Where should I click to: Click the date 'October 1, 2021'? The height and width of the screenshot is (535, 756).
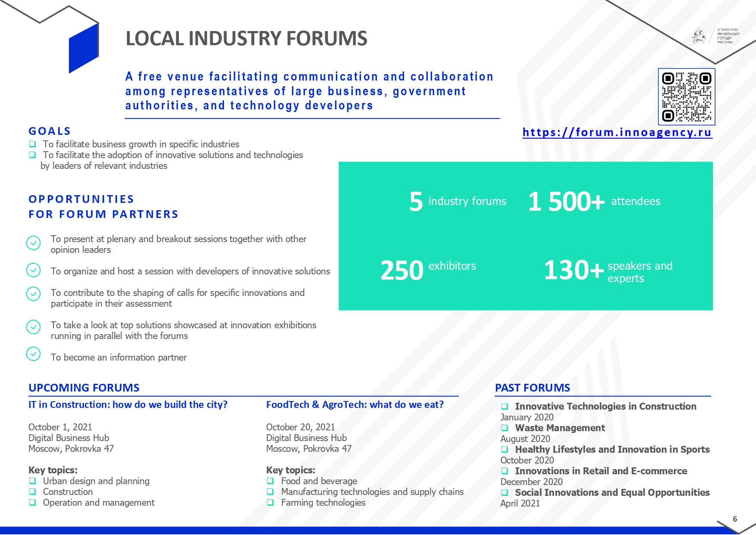60,427
